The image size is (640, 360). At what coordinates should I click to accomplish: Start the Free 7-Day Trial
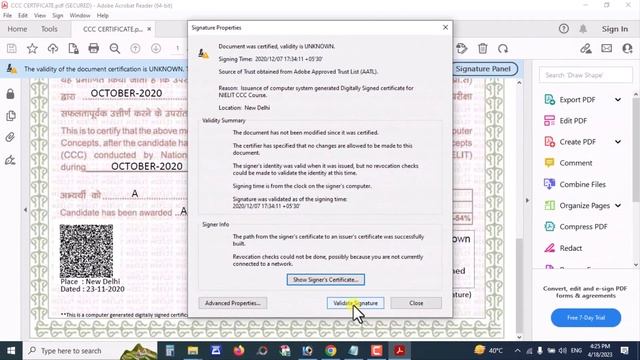[586, 318]
